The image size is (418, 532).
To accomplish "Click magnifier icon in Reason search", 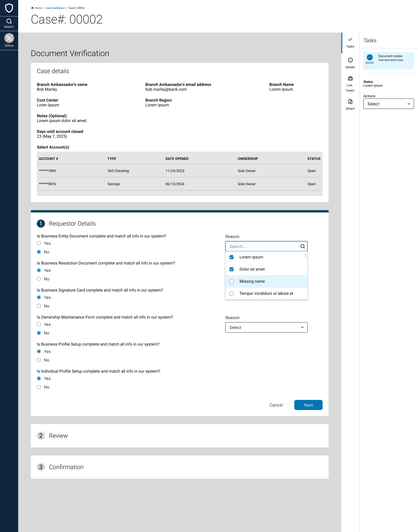I will coord(302,246).
